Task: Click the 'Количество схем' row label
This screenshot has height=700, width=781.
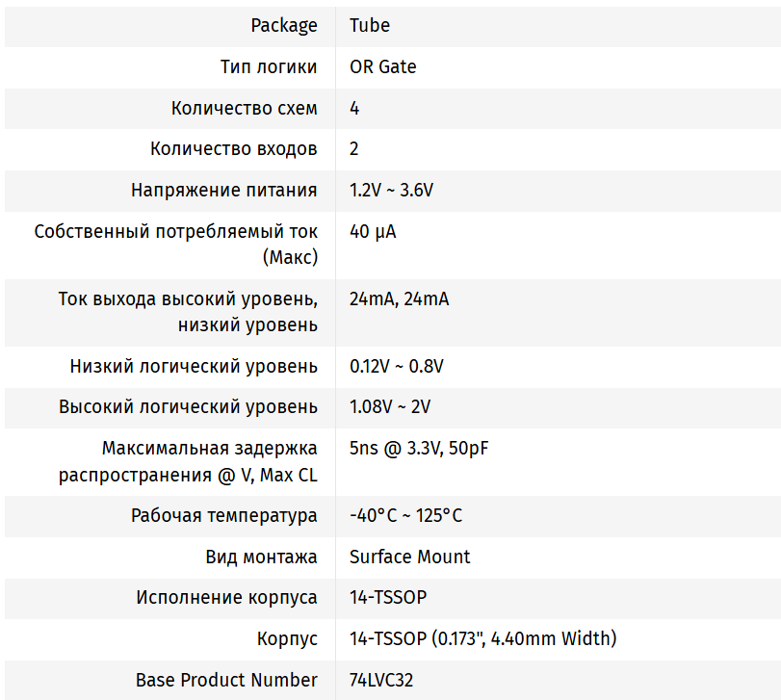Action: [244, 109]
